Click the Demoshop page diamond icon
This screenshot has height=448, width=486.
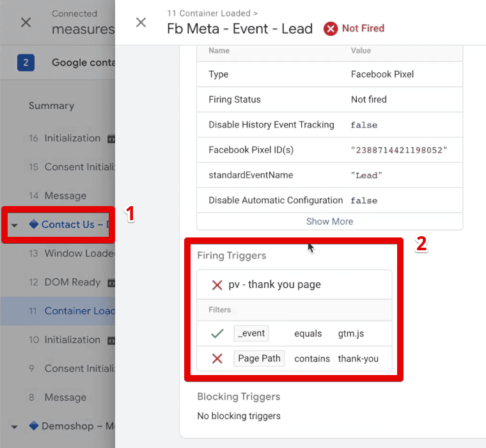coord(33,426)
